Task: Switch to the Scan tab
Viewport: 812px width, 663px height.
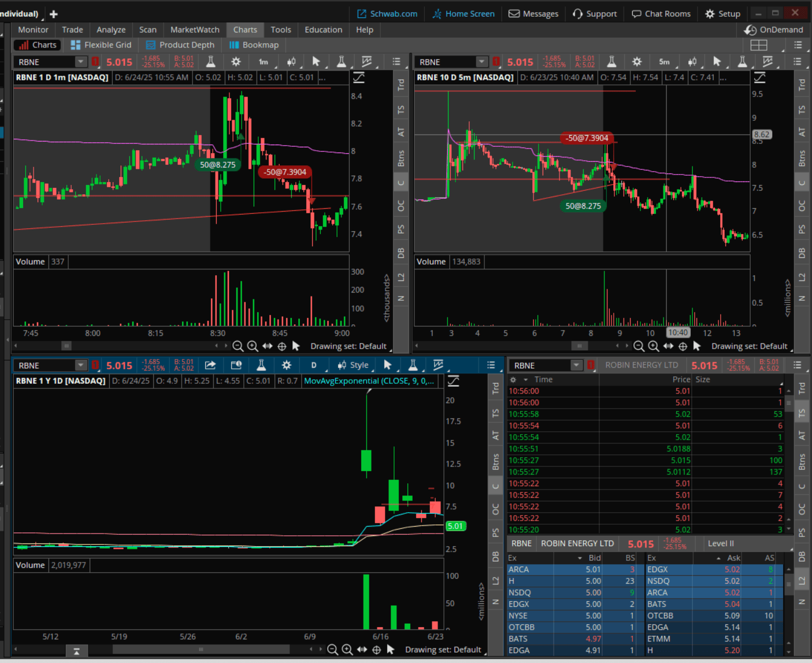Action: [x=148, y=29]
